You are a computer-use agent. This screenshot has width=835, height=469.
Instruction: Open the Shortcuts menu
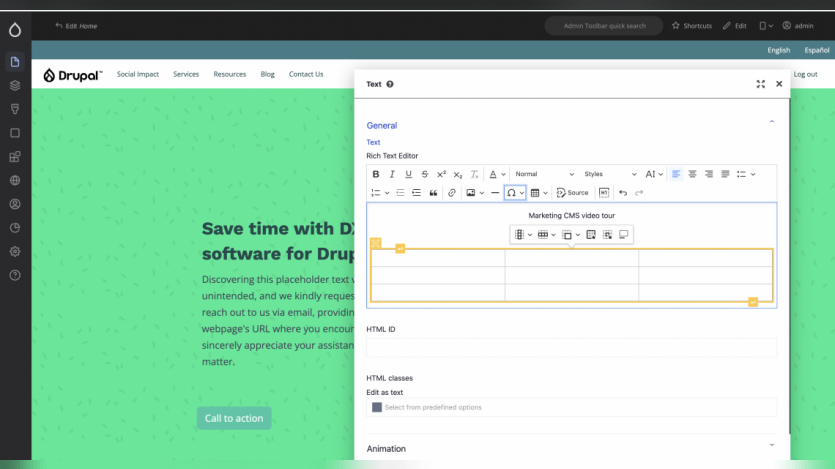pos(692,26)
